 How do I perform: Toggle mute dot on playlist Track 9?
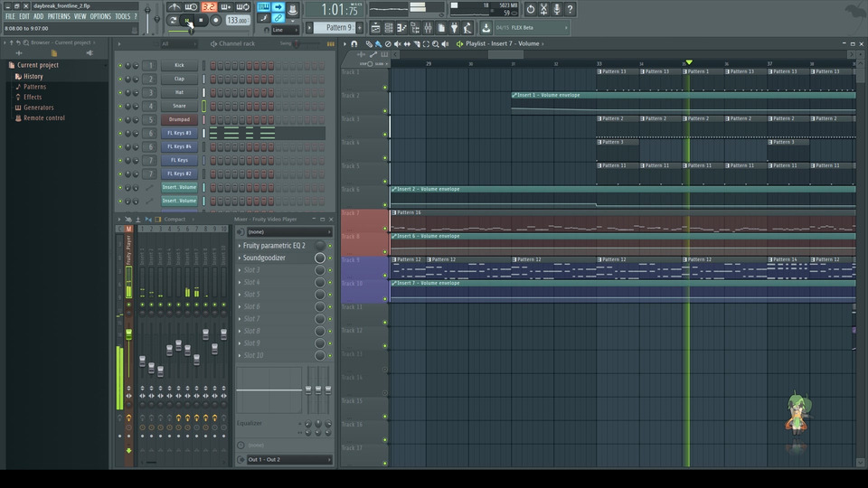pos(385,276)
